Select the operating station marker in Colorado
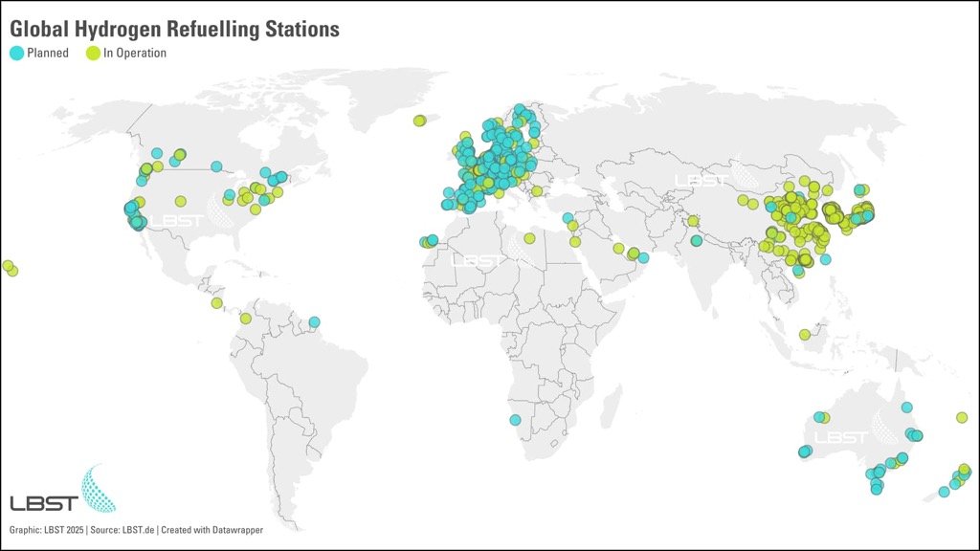The width and height of the screenshot is (980, 551). click(x=181, y=201)
